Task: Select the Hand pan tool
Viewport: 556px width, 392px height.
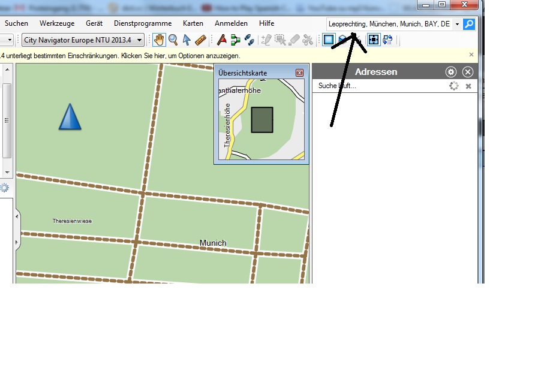Action: tap(159, 40)
